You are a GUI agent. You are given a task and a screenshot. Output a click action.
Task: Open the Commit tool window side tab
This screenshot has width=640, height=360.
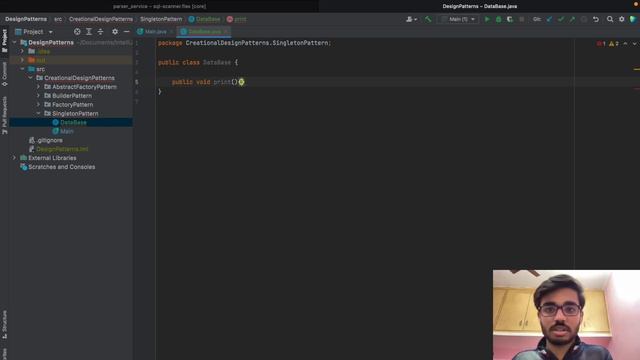coord(4,74)
